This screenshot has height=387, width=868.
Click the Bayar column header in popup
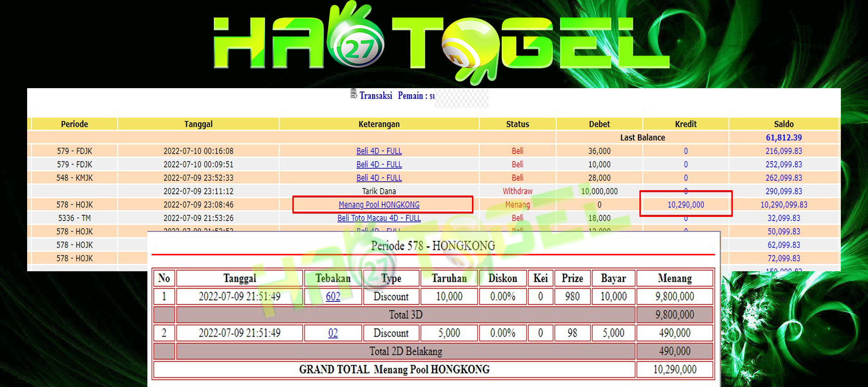[613, 278]
